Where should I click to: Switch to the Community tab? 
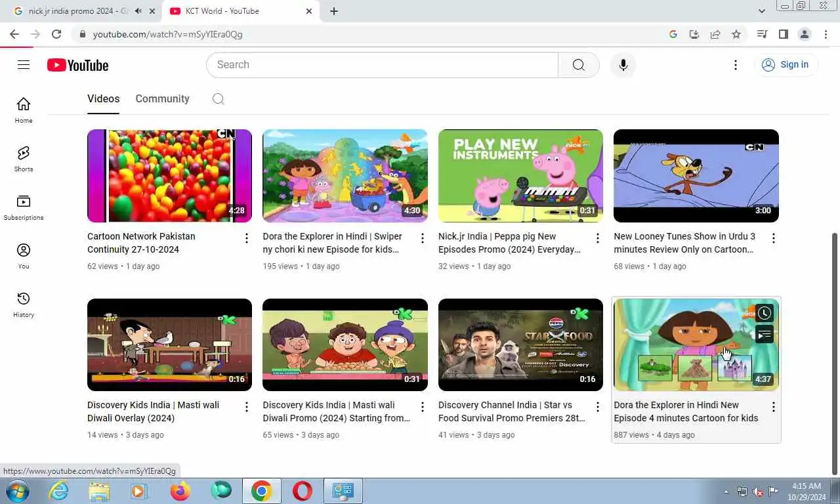click(x=162, y=99)
